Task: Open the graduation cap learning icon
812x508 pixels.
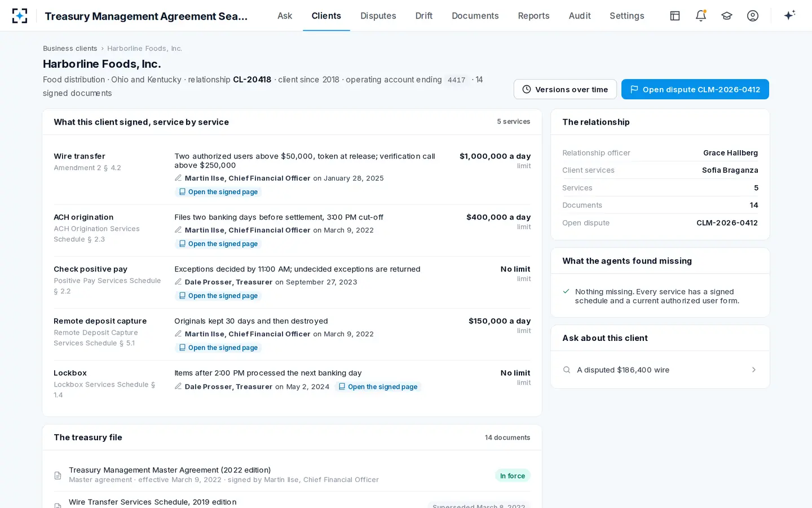Action: pos(727,16)
